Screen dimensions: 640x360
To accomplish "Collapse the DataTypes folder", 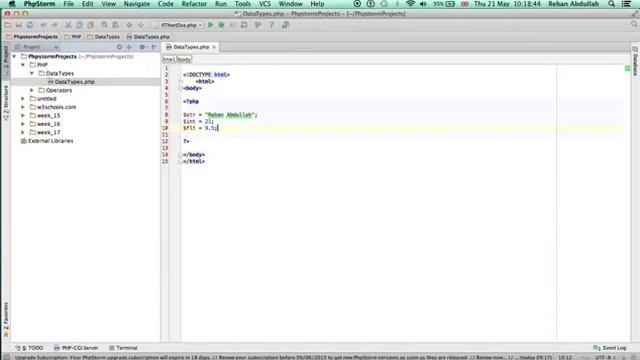I will [x=32, y=73].
